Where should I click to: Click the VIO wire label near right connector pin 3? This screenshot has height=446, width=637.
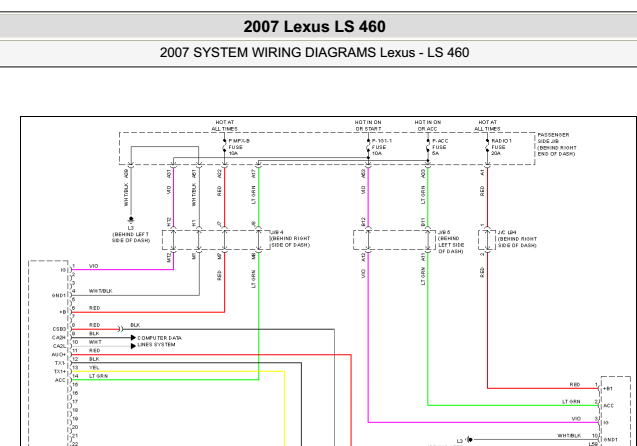click(x=576, y=419)
